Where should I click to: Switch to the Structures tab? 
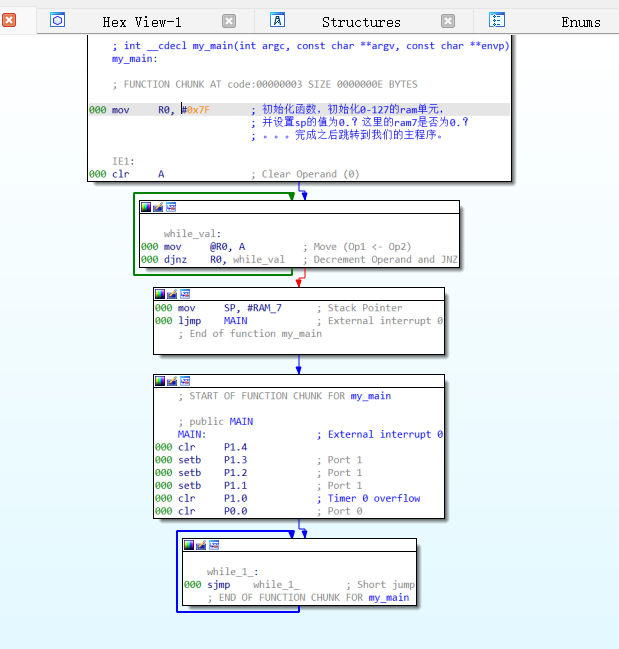[361, 22]
